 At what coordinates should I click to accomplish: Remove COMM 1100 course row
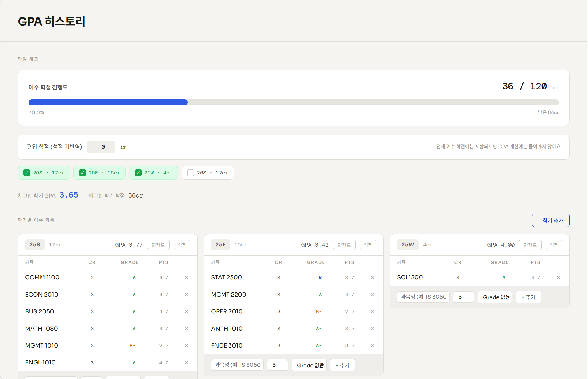[187, 278]
